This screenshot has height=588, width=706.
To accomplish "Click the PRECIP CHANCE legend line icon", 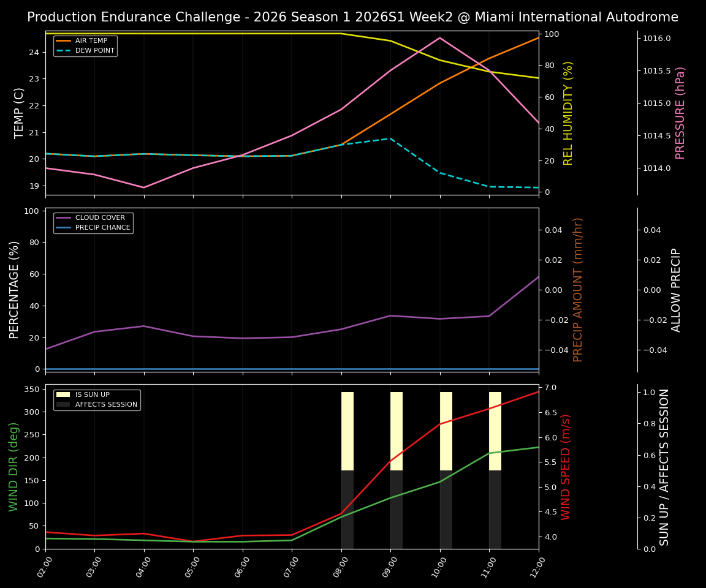I will (x=63, y=227).
